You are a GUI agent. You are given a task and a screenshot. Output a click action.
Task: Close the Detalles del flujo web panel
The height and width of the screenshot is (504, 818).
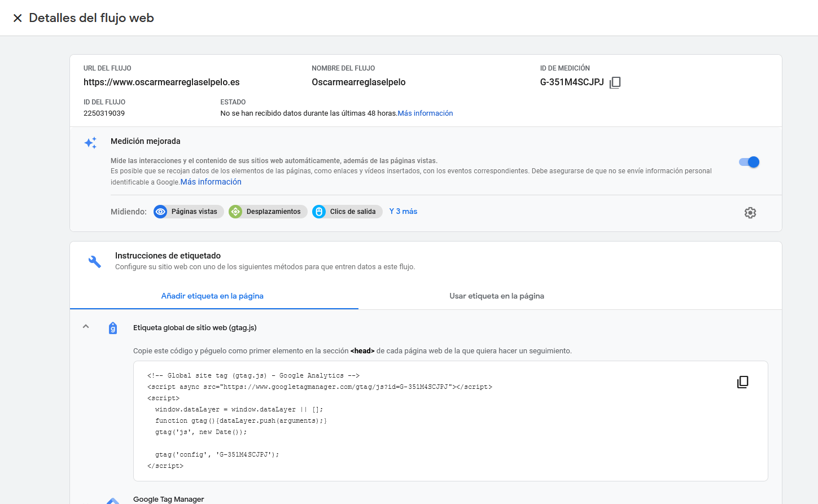tap(18, 18)
